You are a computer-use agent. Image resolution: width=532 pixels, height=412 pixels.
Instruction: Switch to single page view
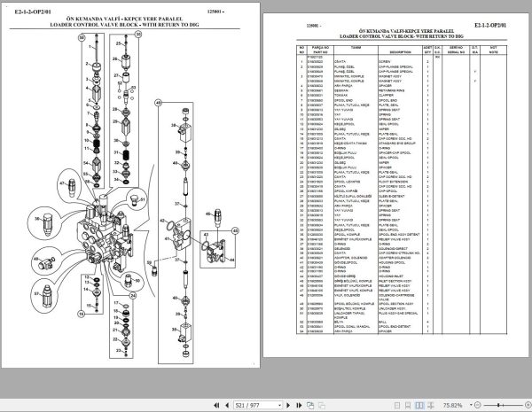coord(397,405)
